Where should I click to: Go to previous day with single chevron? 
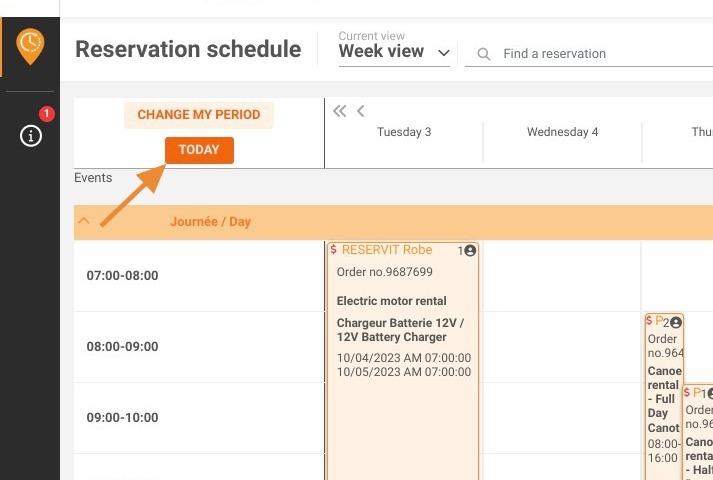point(361,111)
